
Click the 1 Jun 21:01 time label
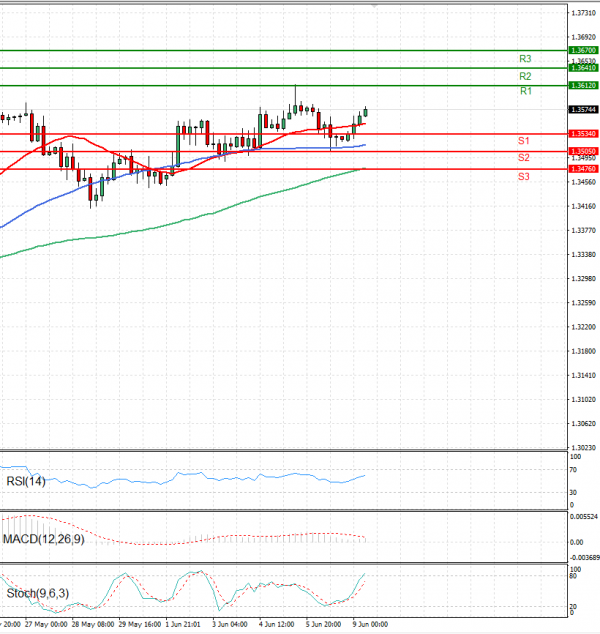[183, 624]
